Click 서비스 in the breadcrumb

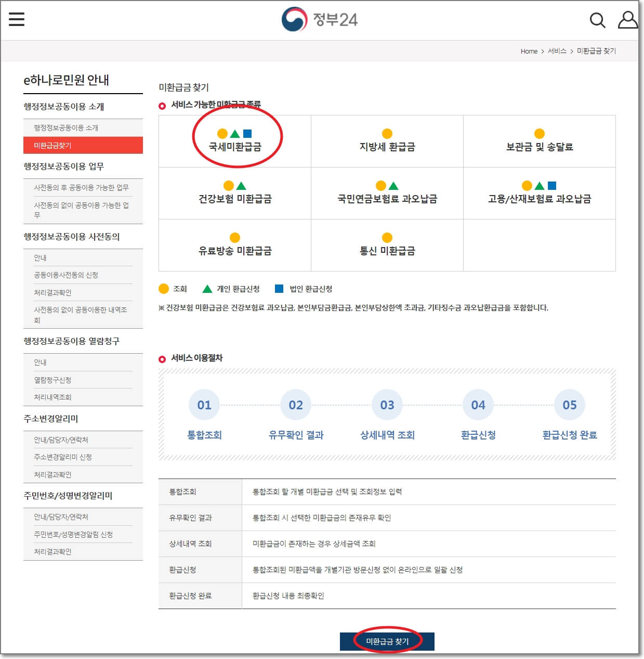557,51
